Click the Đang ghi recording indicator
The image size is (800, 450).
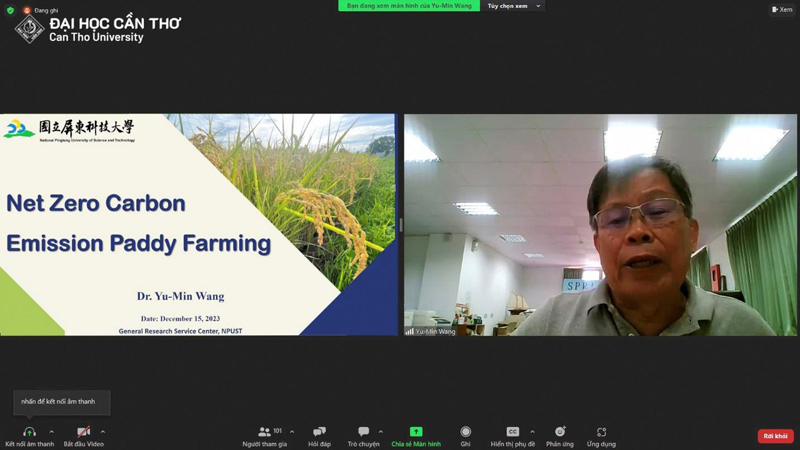point(41,10)
